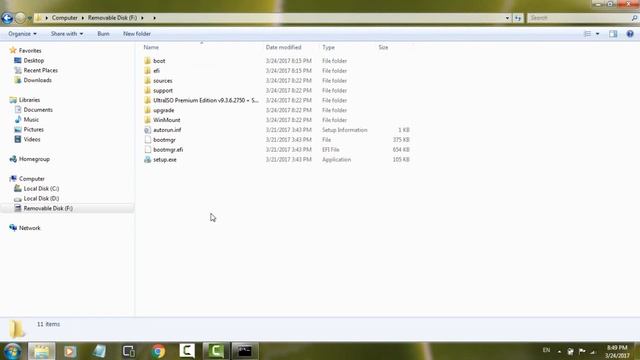Click the Windows Explorer taskbar icon
The image size is (640, 360).
41,351
